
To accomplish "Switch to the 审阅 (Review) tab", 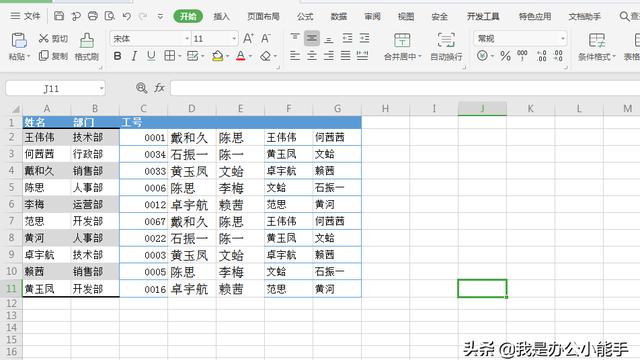I will click(372, 16).
